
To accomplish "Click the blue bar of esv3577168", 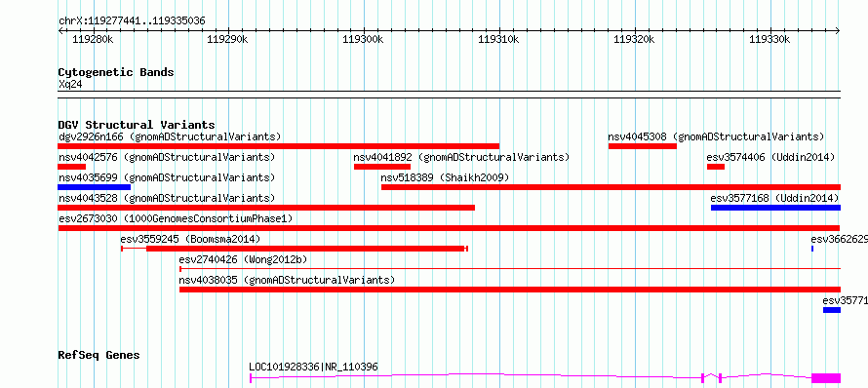I will (775, 208).
